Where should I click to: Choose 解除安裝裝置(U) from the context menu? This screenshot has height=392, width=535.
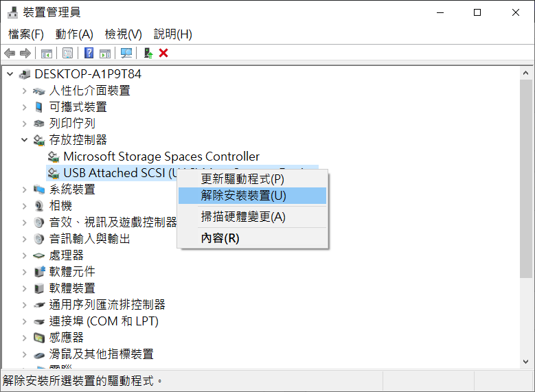click(243, 196)
